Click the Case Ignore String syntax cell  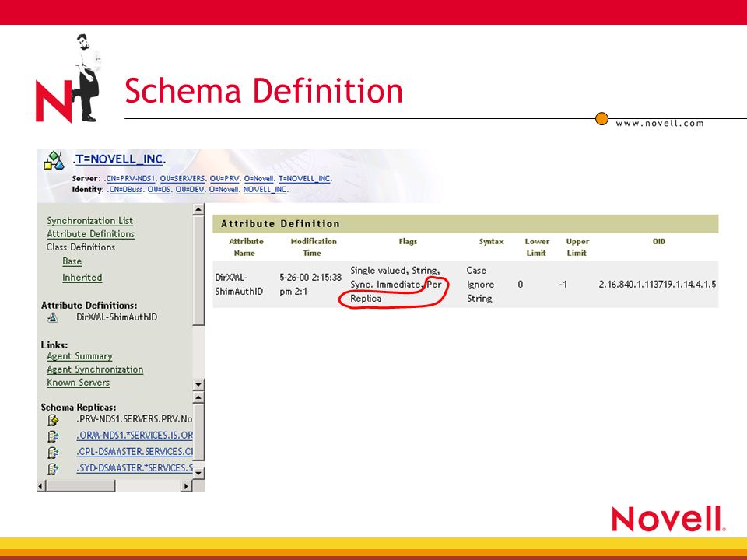[480, 285]
